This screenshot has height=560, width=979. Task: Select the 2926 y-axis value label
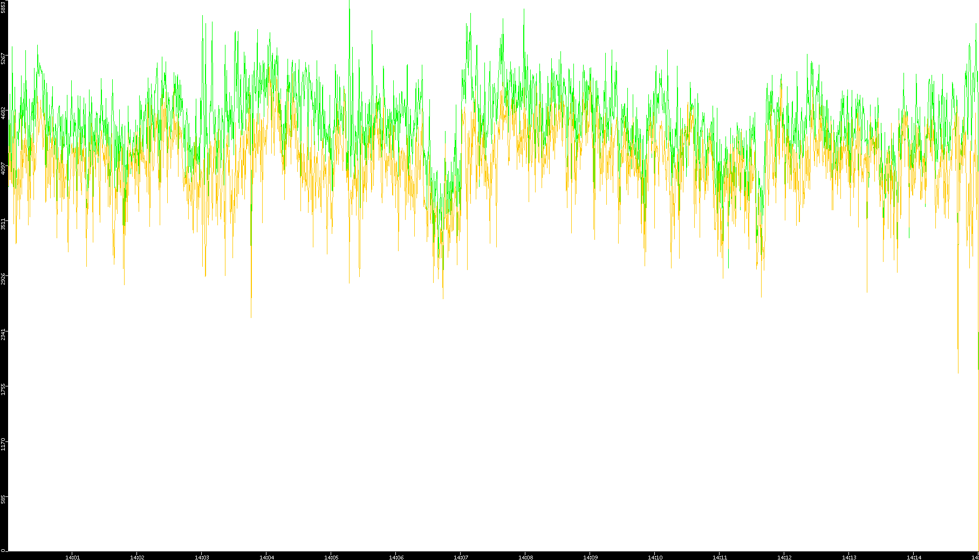click(x=3, y=279)
